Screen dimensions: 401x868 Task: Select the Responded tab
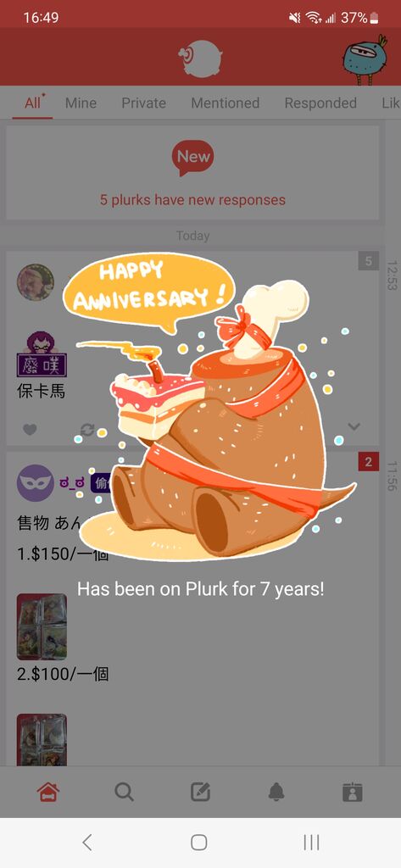(320, 103)
